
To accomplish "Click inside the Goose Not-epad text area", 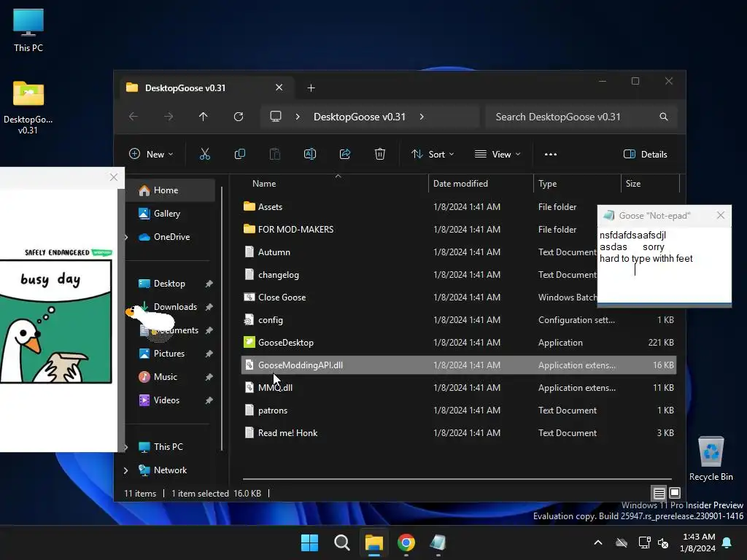I will (x=664, y=265).
